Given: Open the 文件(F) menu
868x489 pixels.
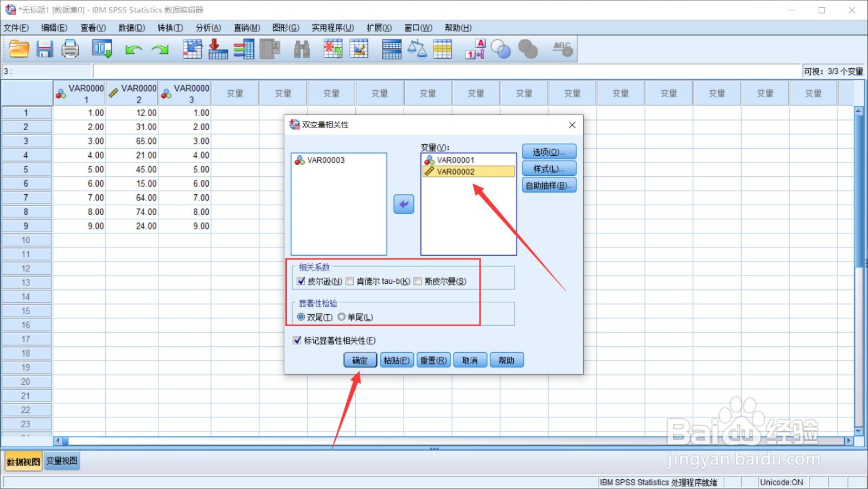Looking at the screenshot, I should 16,28.
